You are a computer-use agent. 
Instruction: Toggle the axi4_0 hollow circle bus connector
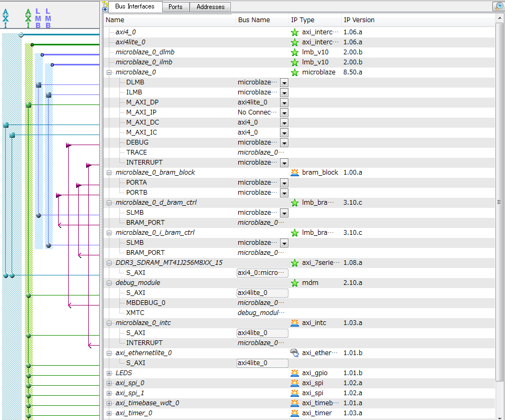click(x=21, y=35)
